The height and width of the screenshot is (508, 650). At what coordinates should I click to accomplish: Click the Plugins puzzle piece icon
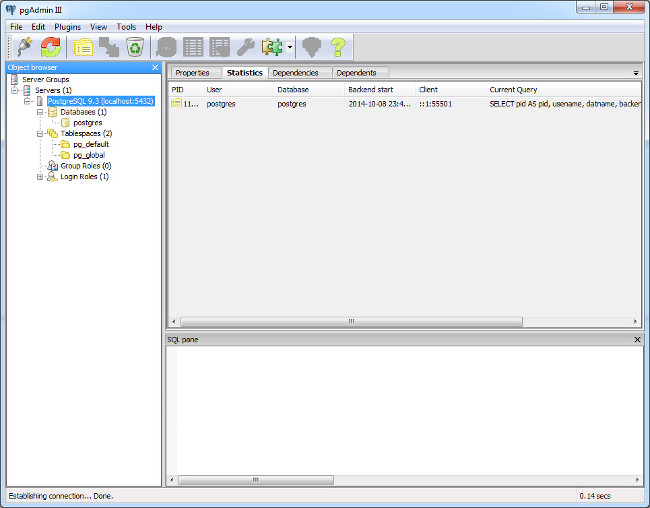pyautogui.click(x=272, y=47)
